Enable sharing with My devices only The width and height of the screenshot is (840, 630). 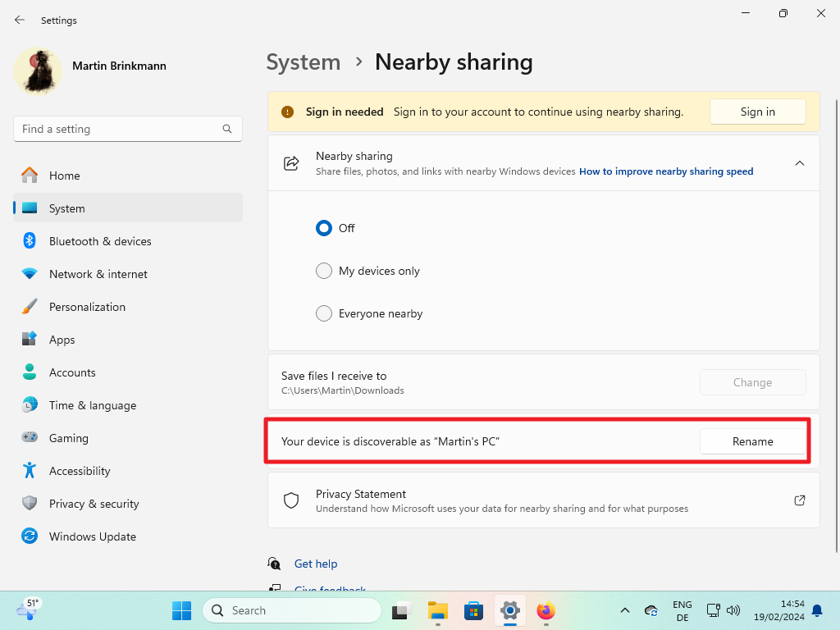[x=324, y=271]
